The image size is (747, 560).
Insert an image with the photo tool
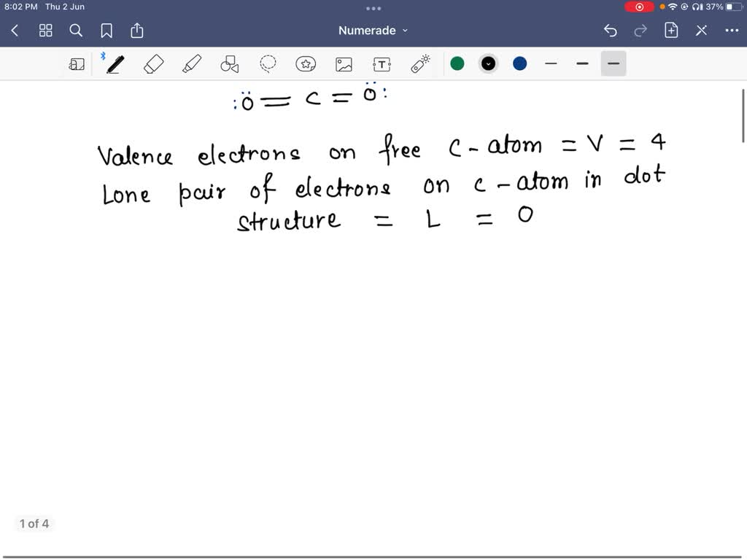tap(344, 63)
